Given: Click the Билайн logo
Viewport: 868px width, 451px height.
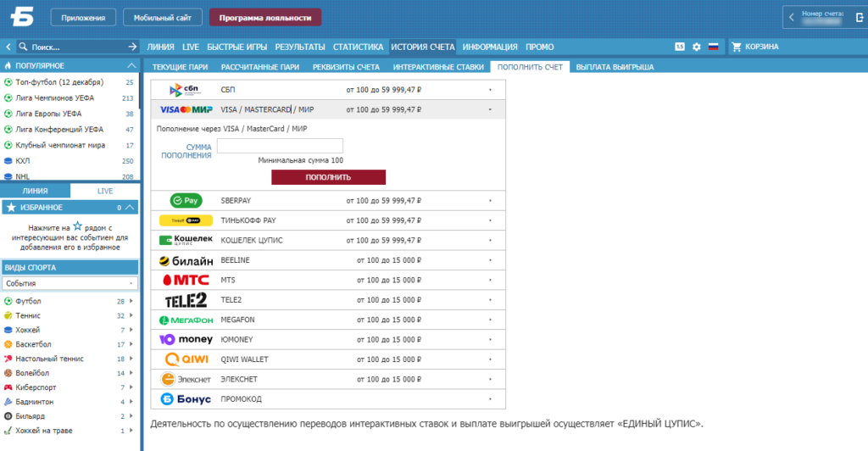Looking at the screenshot, I should [x=186, y=260].
